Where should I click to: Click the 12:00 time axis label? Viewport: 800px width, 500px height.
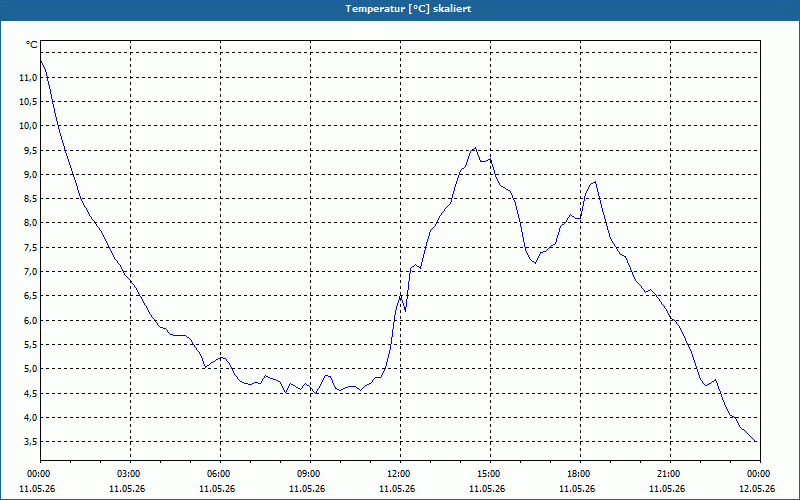[400, 473]
